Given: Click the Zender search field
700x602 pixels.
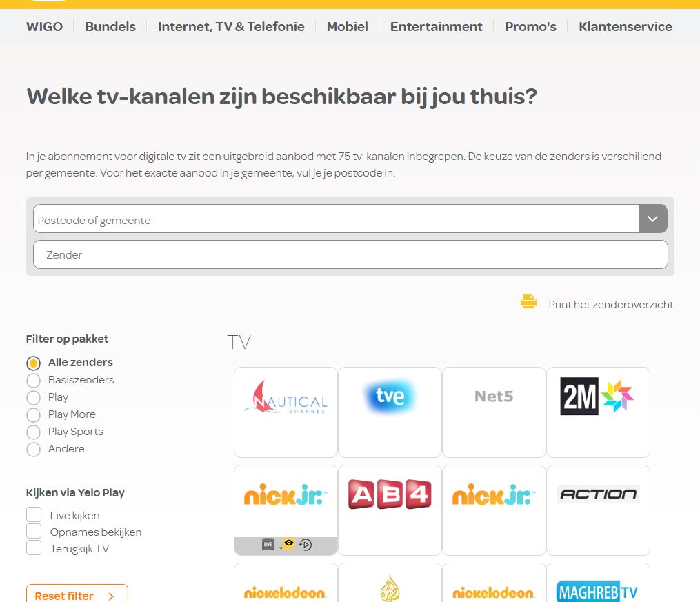Looking at the screenshot, I should point(350,255).
